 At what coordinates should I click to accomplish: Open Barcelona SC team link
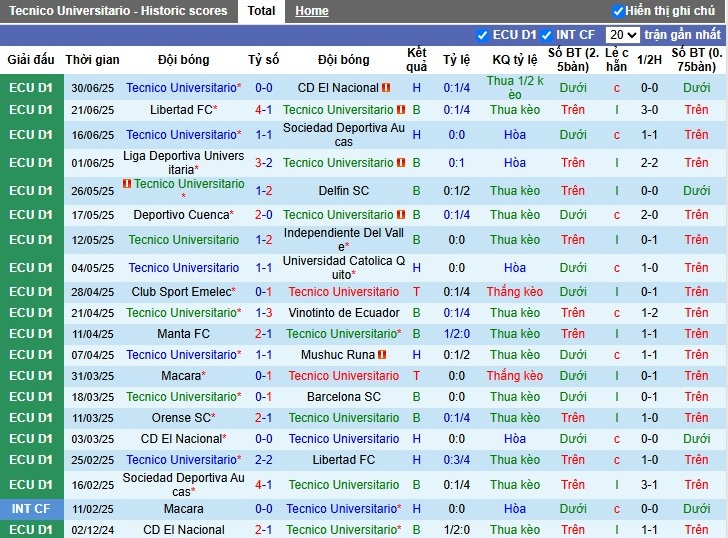pos(344,396)
